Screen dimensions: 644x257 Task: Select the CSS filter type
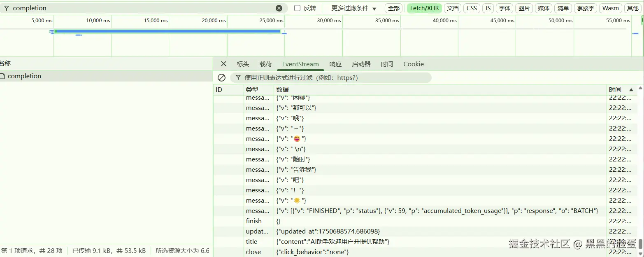point(472,8)
